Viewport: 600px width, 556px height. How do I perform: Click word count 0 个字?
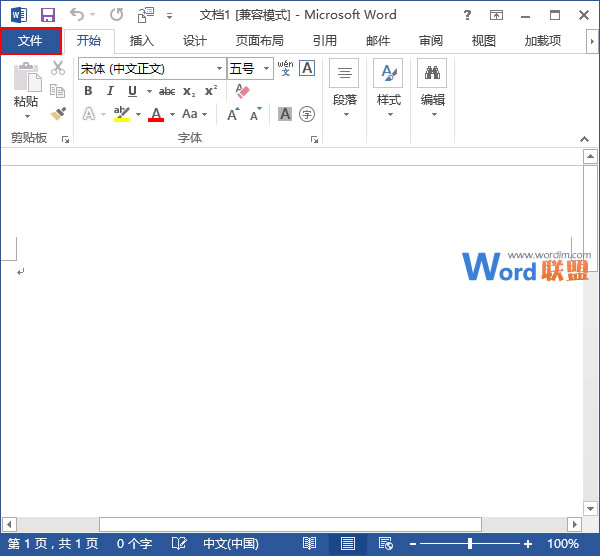[x=134, y=544]
